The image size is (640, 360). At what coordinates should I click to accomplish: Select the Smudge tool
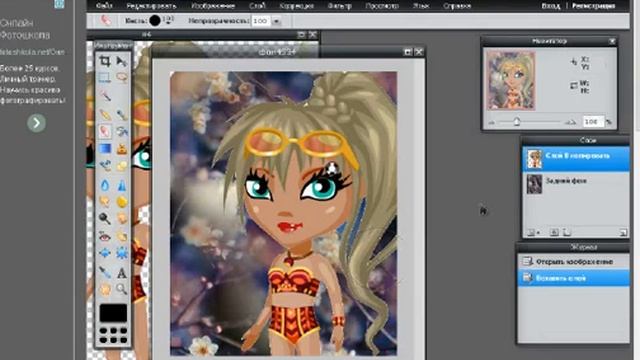coord(105,201)
